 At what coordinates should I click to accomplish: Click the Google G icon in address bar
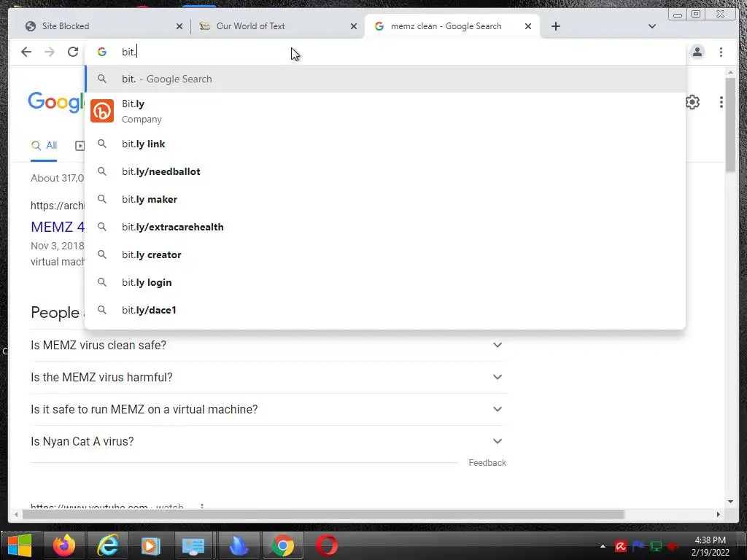point(102,52)
